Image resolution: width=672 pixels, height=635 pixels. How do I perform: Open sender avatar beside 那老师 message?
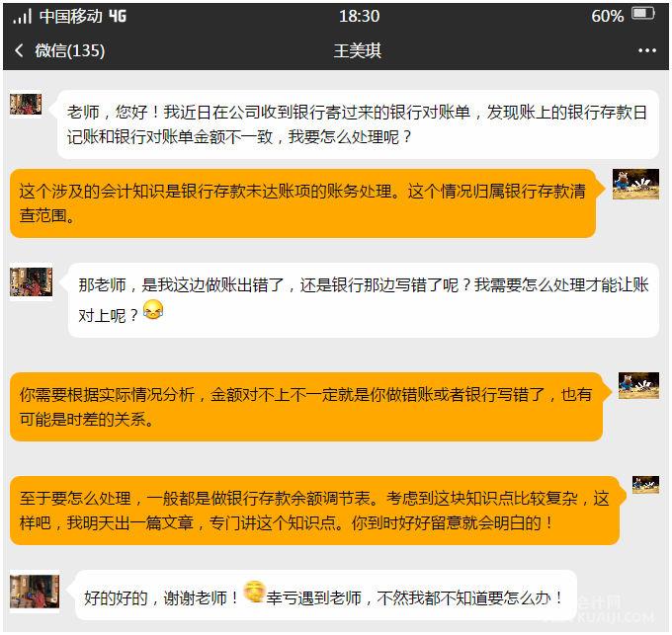tap(32, 281)
